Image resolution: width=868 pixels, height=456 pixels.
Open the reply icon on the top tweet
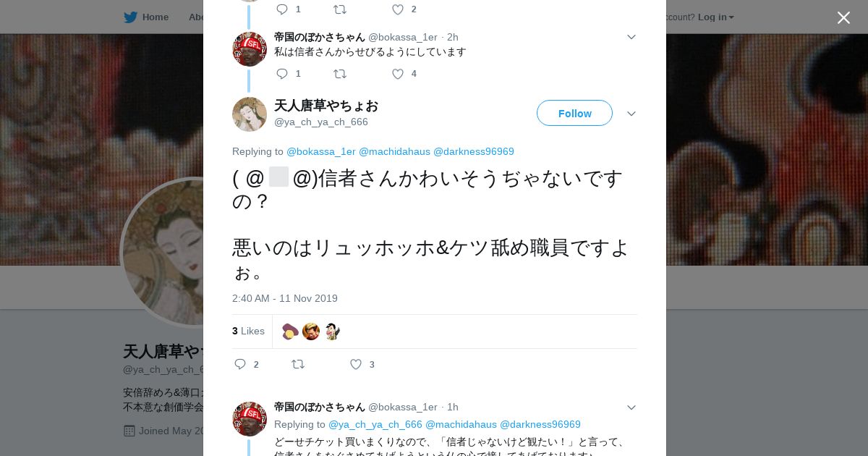pos(282,9)
